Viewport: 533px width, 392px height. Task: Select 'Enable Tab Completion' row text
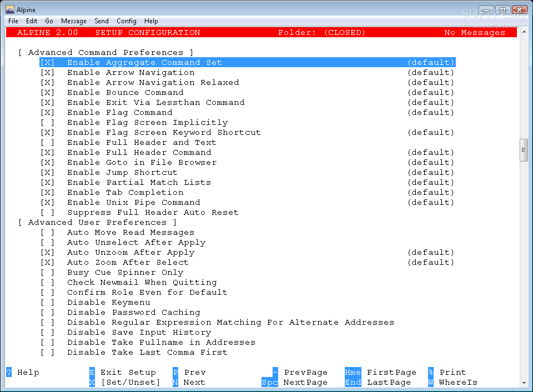coord(125,193)
